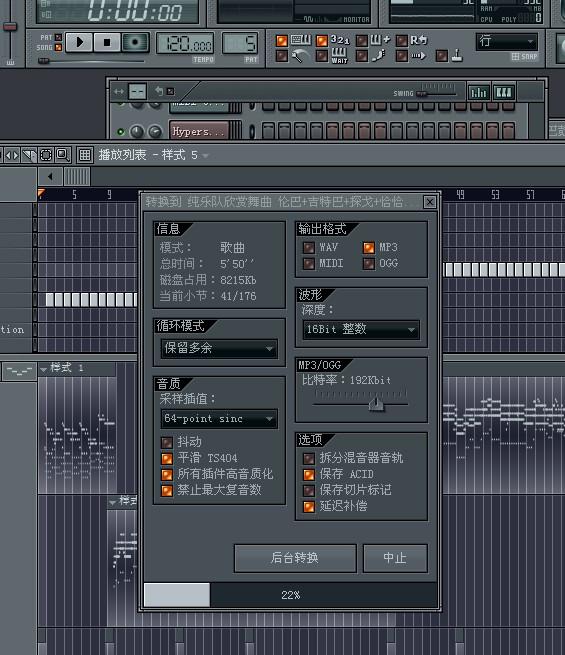Click the volume knob of Hypers channel
565x655 pixels.
[155, 132]
